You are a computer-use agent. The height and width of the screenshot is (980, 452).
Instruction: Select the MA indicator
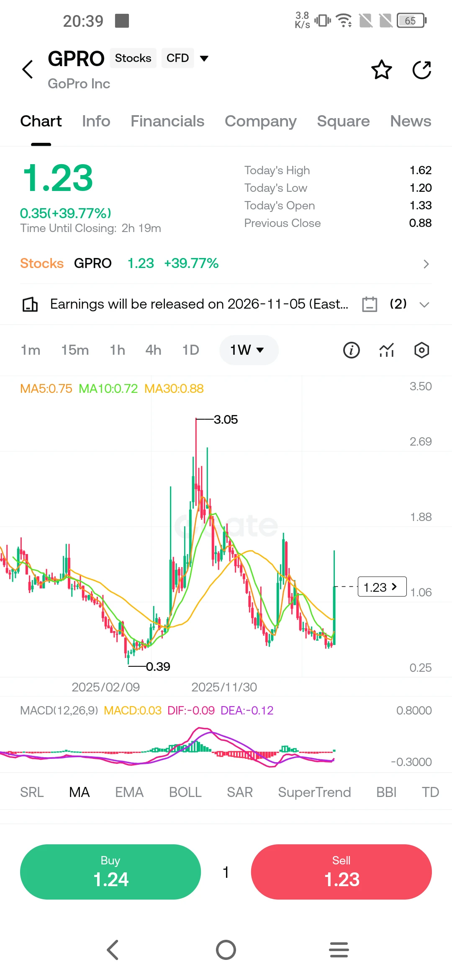click(x=80, y=792)
